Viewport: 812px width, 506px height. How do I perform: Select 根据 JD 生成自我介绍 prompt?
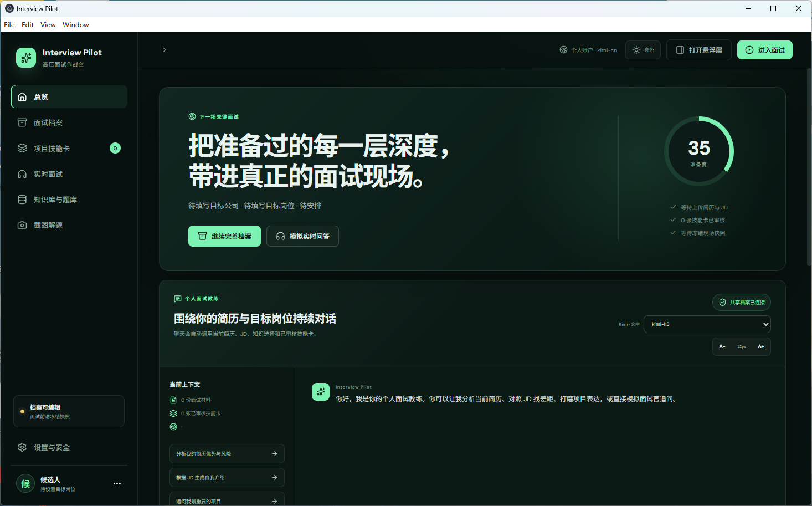click(227, 478)
